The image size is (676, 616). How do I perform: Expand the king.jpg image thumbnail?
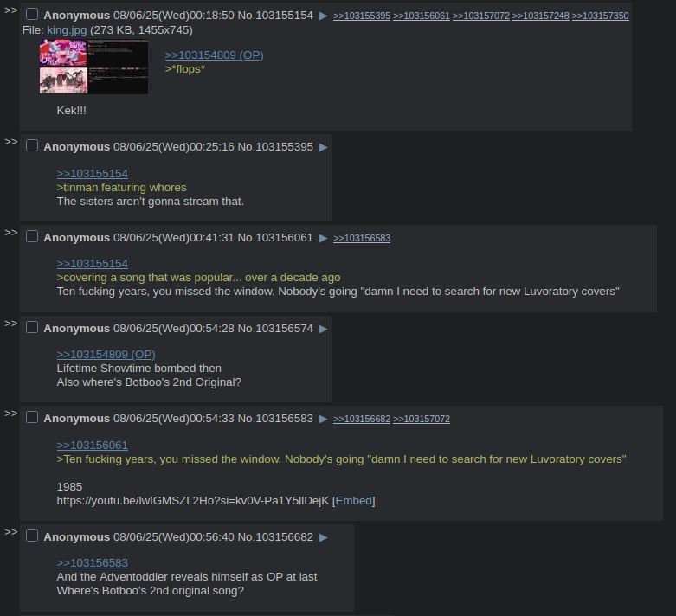point(93,67)
